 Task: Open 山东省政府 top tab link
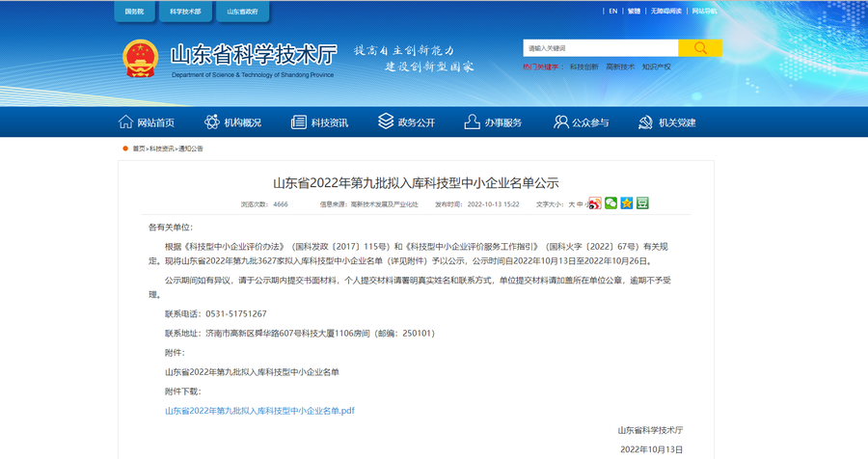click(242, 12)
